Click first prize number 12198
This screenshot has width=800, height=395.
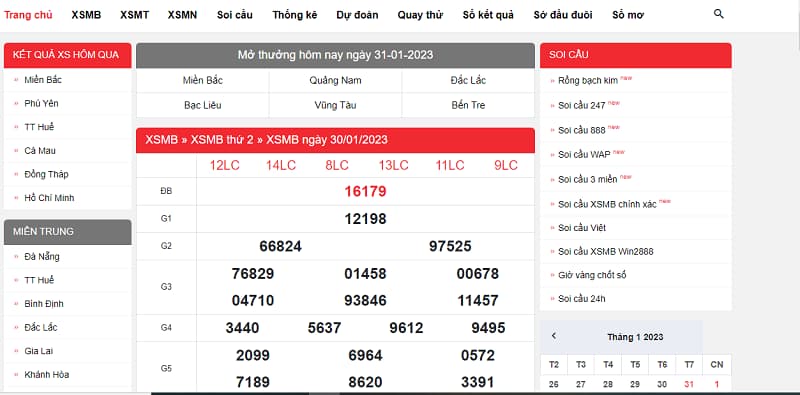point(365,219)
